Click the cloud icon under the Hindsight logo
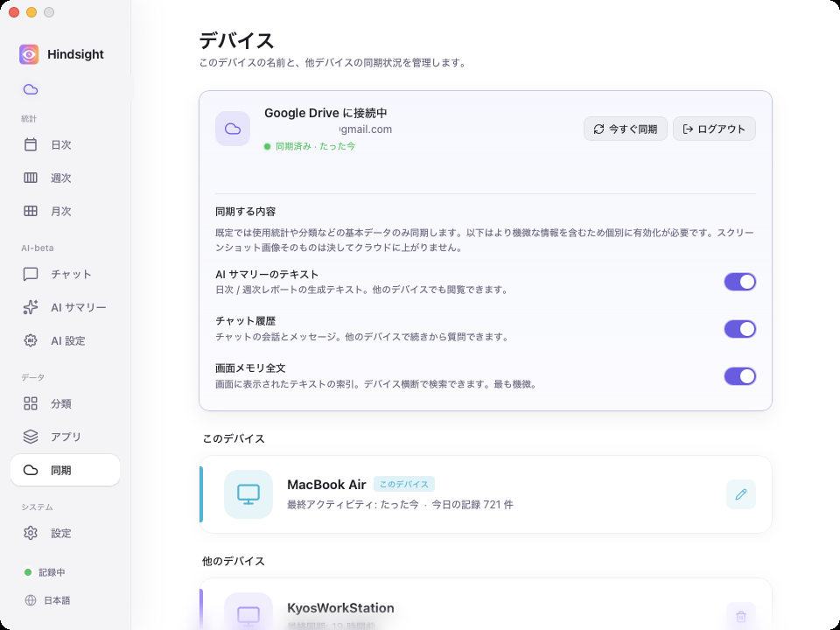This screenshot has width=840, height=630. tap(31, 89)
